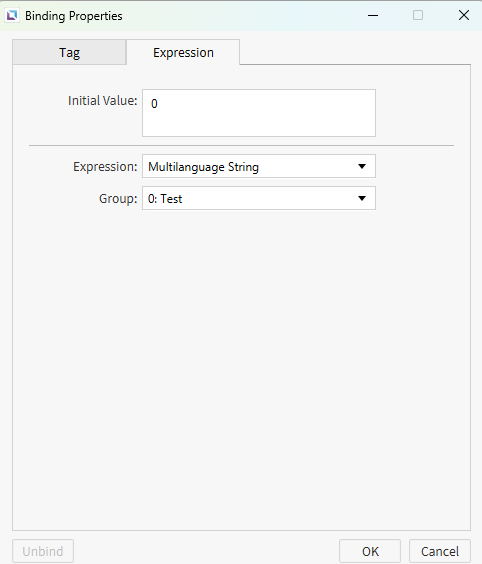Expand the Group dropdown arrow
Viewport: 482px width, 564px height.
click(x=362, y=198)
